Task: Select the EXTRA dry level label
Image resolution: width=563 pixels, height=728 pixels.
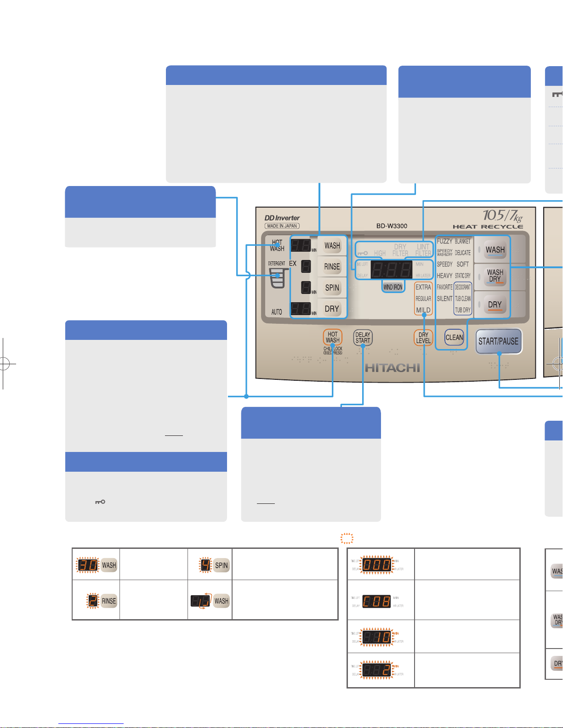Action: [423, 287]
